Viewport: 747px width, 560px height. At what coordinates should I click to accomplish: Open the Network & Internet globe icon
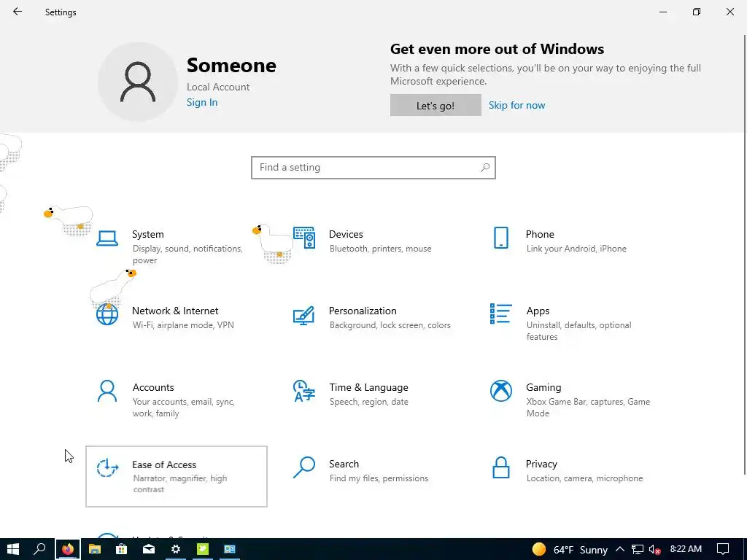coord(107,314)
